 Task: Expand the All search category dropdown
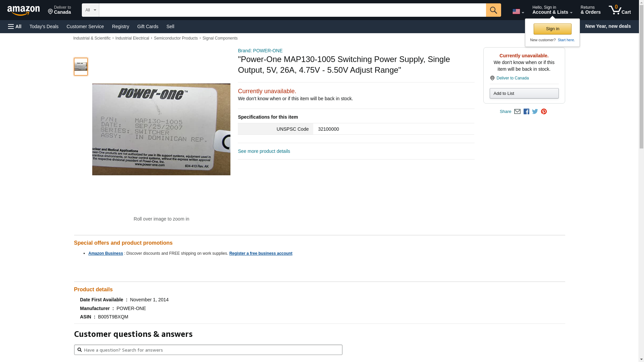91,10
